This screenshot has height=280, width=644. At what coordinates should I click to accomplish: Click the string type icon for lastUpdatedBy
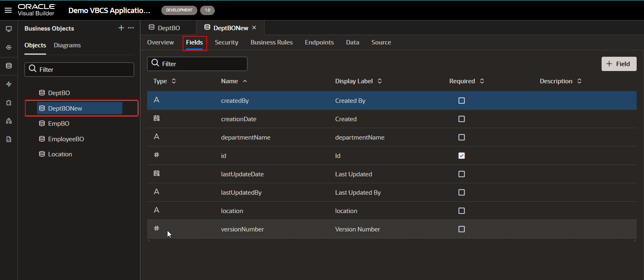click(x=157, y=192)
